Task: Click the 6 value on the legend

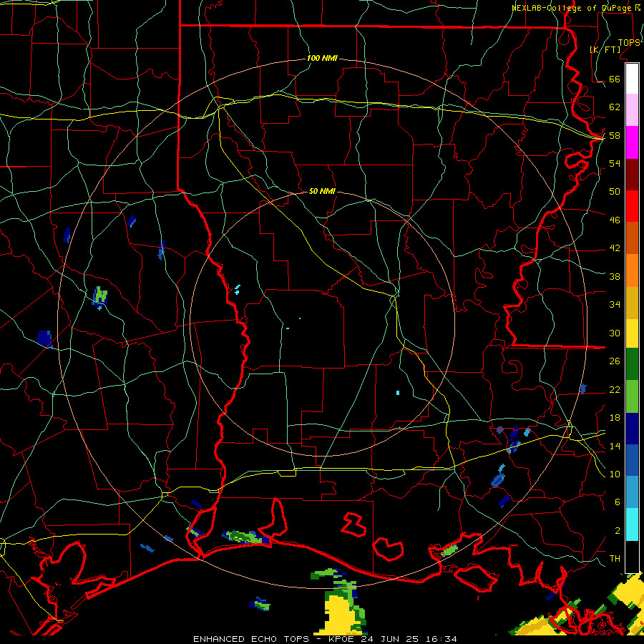Action: click(x=618, y=502)
